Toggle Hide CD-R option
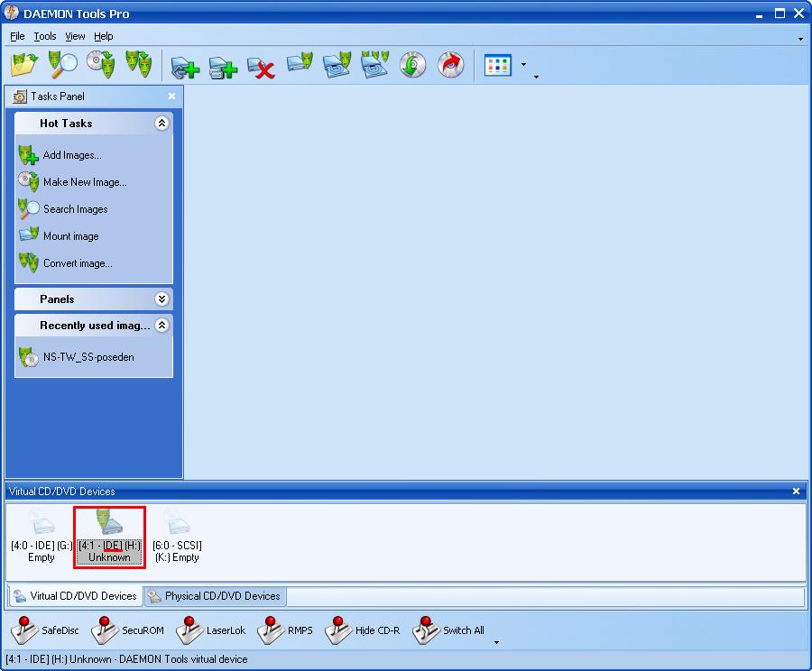This screenshot has width=812, height=671. click(x=363, y=630)
